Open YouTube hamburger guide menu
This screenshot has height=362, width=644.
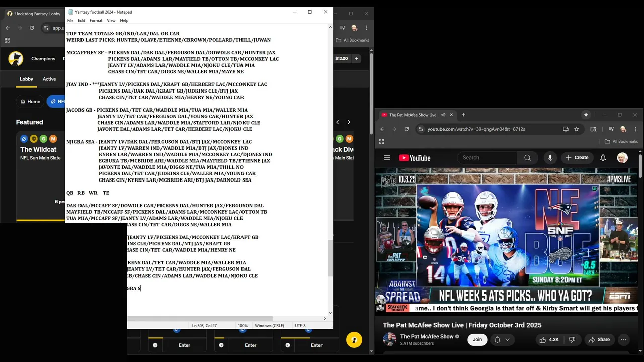[x=387, y=158]
